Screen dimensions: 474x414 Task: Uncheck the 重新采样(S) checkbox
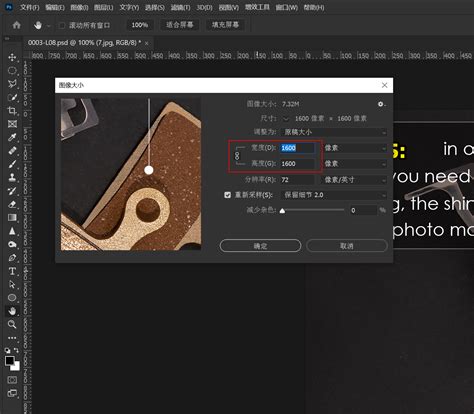[227, 195]
